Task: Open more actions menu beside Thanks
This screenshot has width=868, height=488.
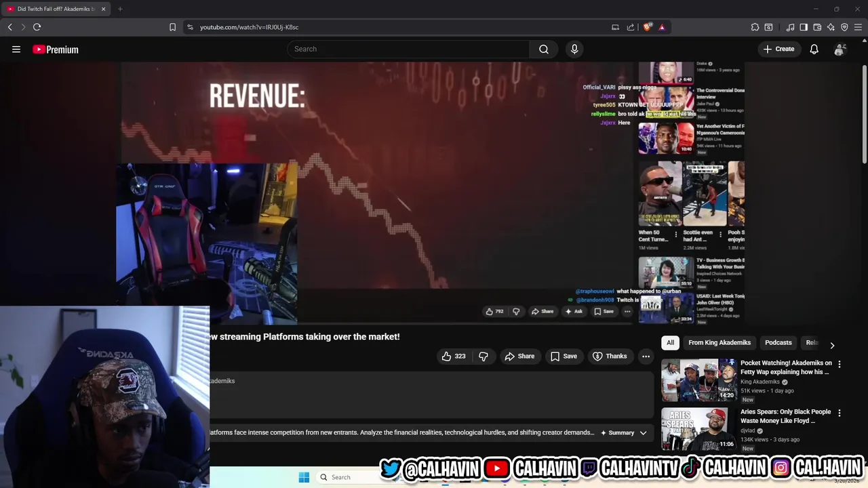Action: (646, 356)
